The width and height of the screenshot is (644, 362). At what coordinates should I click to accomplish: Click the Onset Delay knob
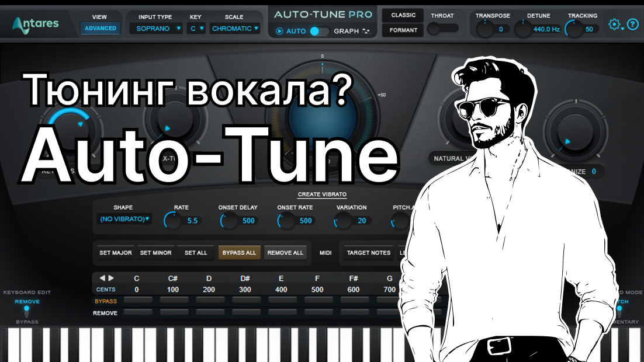tap(228, 221)
